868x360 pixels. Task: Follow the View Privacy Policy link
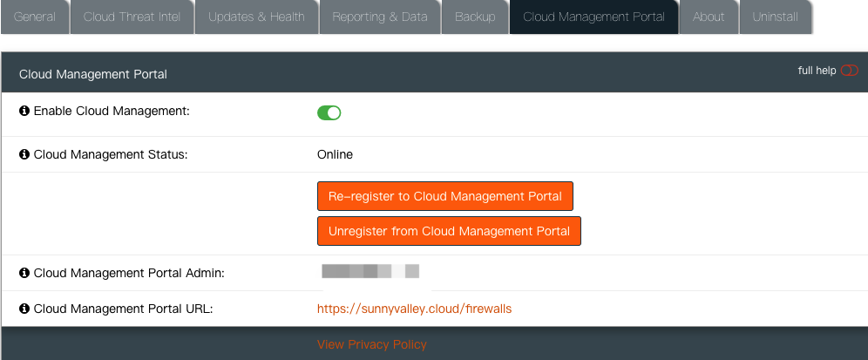tap(372, 344)
